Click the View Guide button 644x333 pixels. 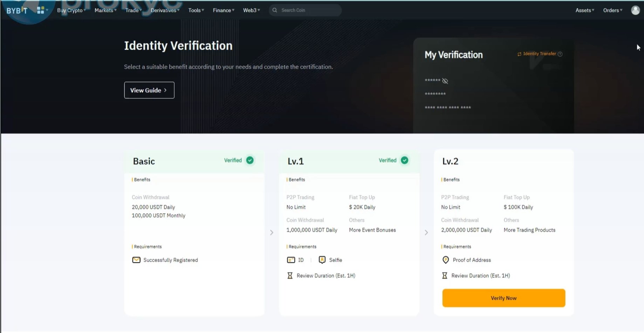point(149,90)
